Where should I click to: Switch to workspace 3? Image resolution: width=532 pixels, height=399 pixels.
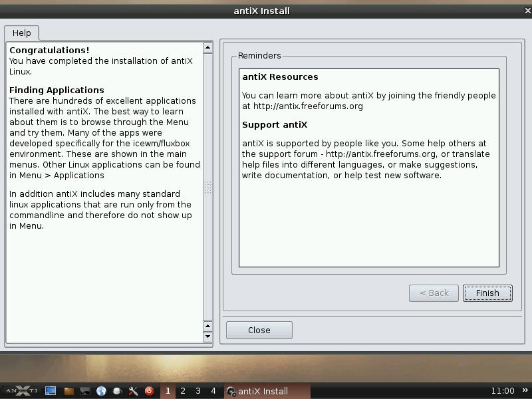[x=198, y=391]
